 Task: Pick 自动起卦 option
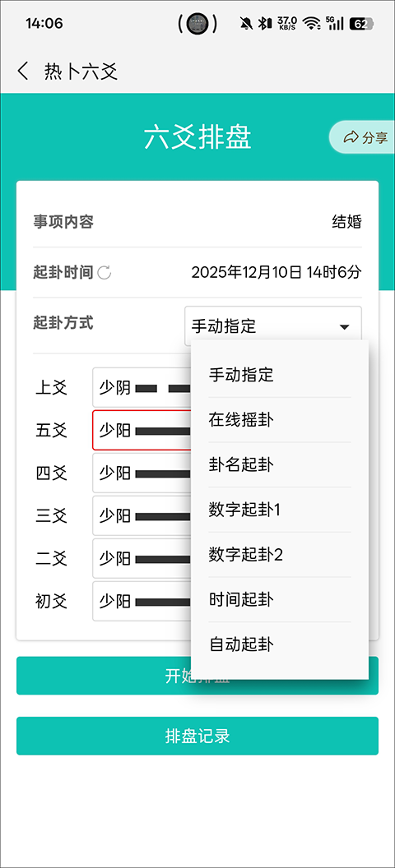click(280, 645)
